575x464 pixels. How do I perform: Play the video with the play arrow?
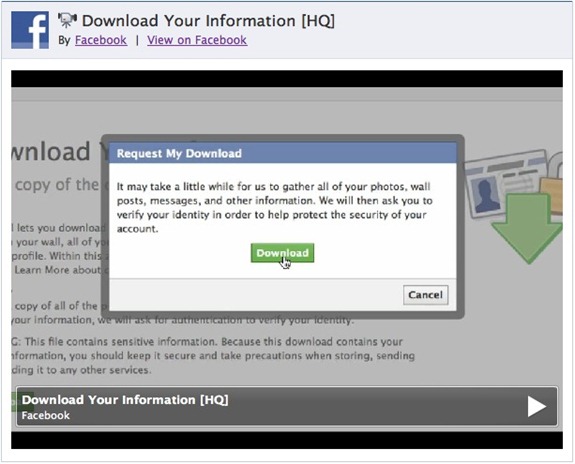coord(537,406)
